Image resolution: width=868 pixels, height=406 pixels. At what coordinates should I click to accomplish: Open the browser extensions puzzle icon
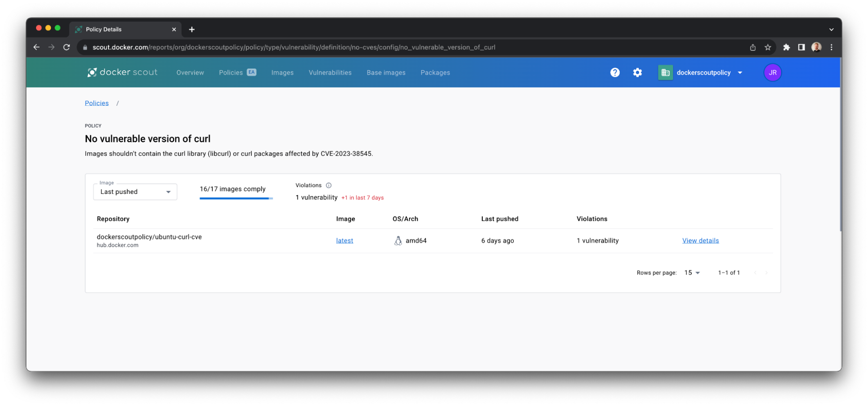786,47
